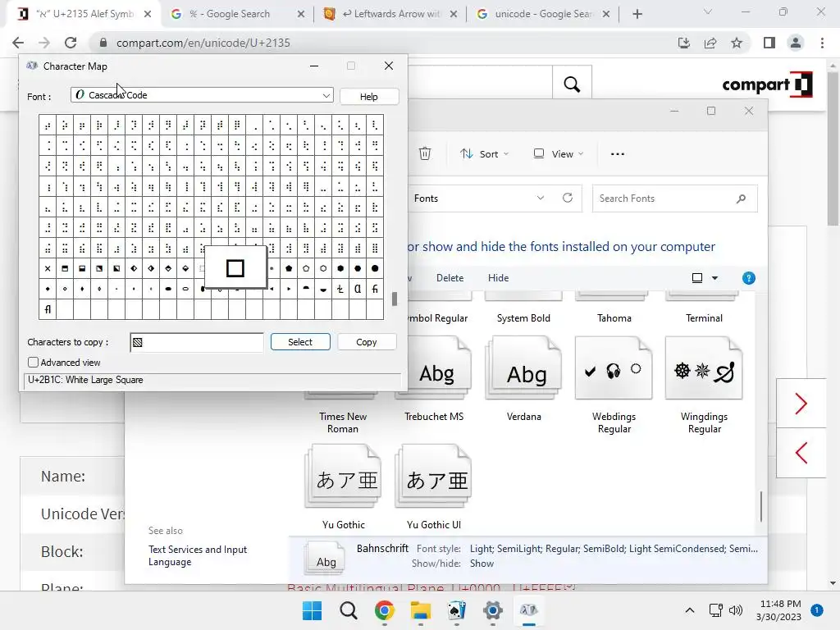Image resolution: width=840 pixels, height=630 pixels.
Task: Expand the Fonts address bar history dropdown
Action: [541, 198]
